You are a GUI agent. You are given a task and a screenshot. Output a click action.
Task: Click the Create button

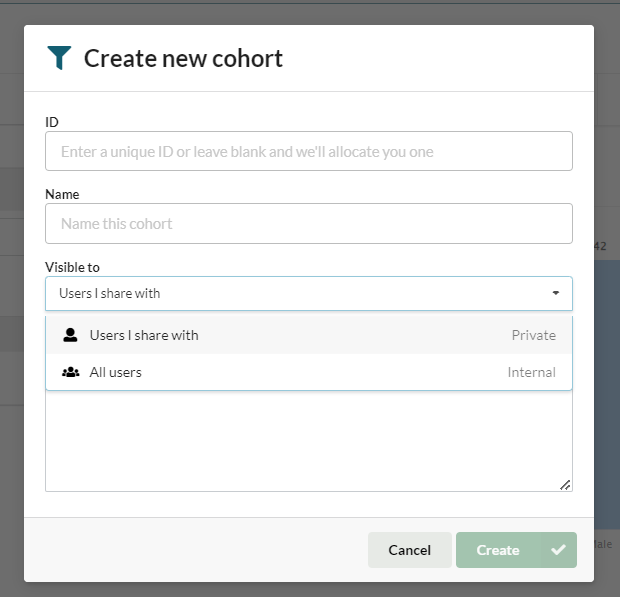498,550
